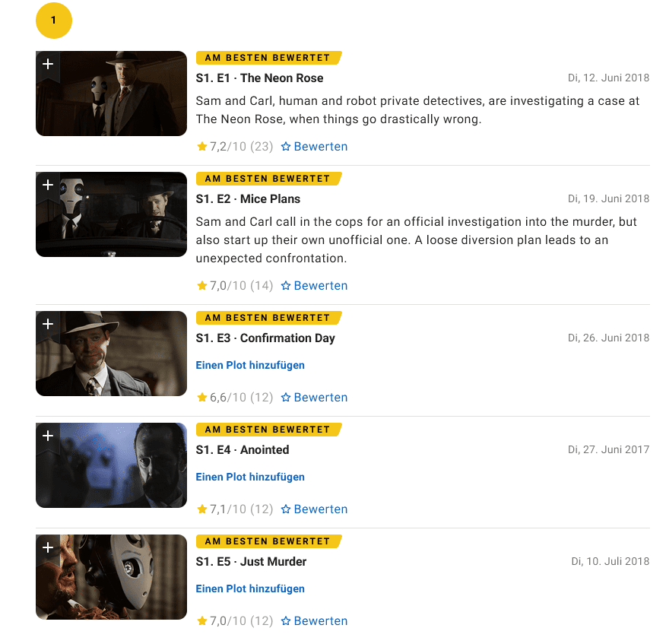Open S1.E3 Confirmation Day title

[265, 338]
